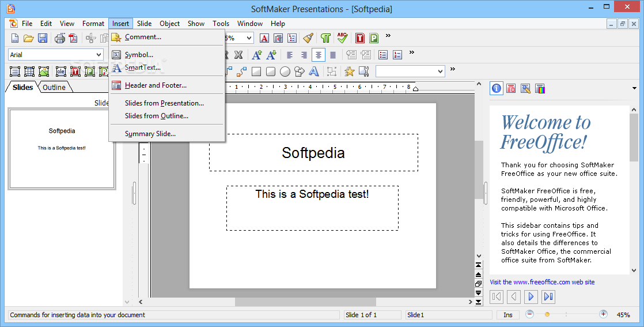Expand the object toolbar overflow chevron

pos(453,69)
